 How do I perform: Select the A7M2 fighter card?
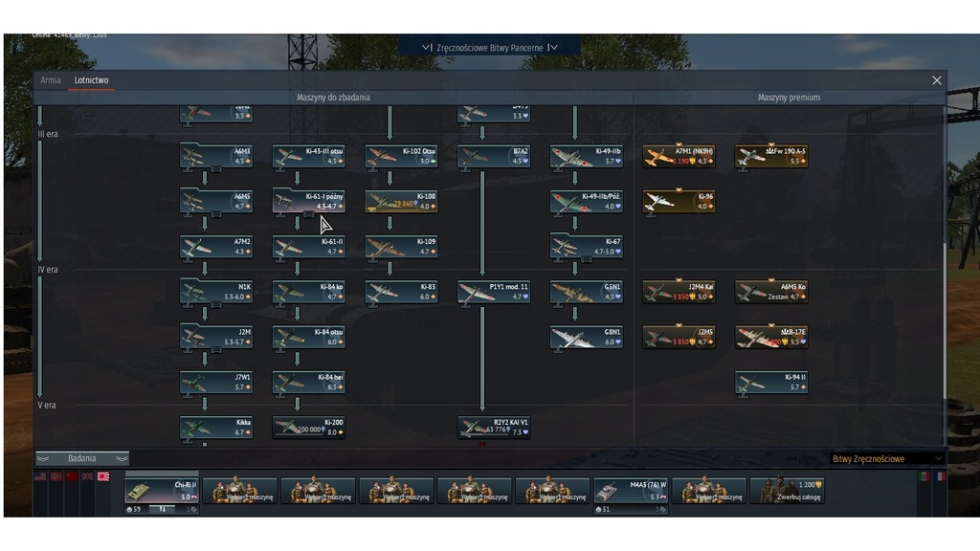point(216,246)
